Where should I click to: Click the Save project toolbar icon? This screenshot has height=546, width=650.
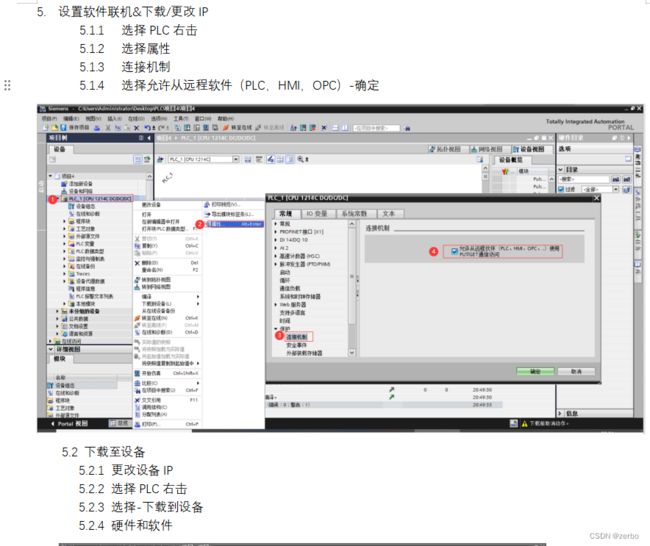click(x=63, y=128)
